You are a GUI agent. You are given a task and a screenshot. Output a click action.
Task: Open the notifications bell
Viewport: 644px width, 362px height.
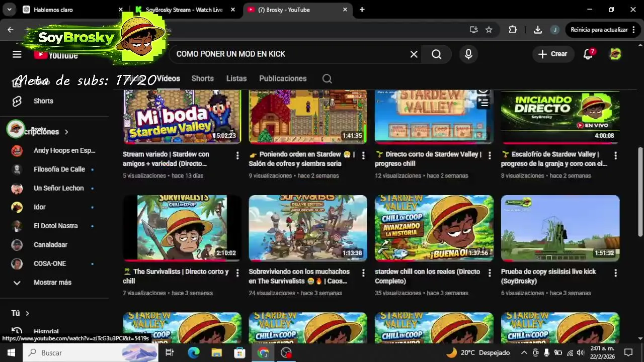[x=588, y=54]
